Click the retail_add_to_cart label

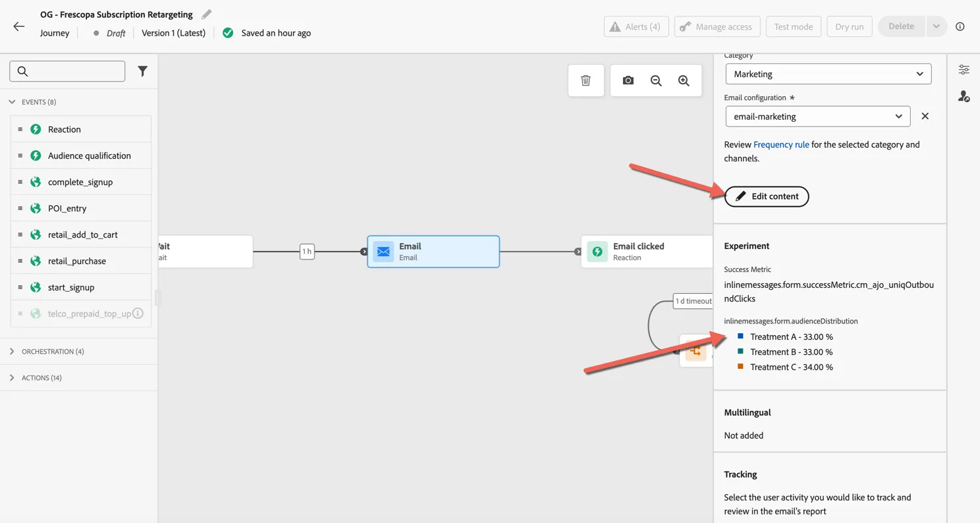pyautogui.click(x=83, y=234)
